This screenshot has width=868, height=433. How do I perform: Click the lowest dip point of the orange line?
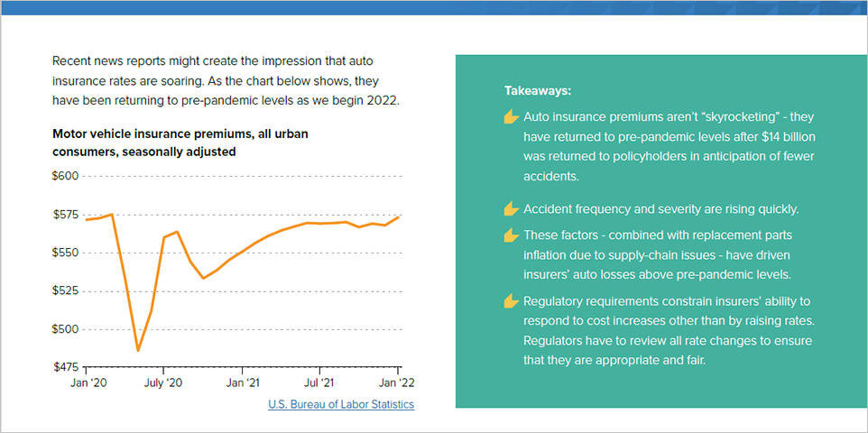pos(138,350)
